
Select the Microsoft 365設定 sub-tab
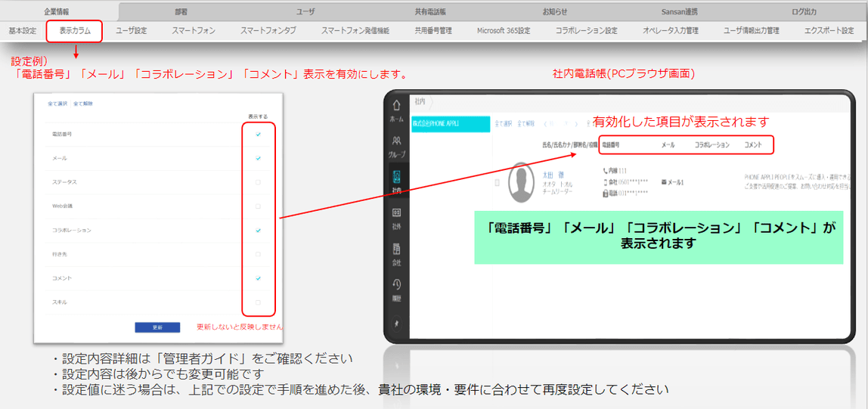(x=504, y=31)
